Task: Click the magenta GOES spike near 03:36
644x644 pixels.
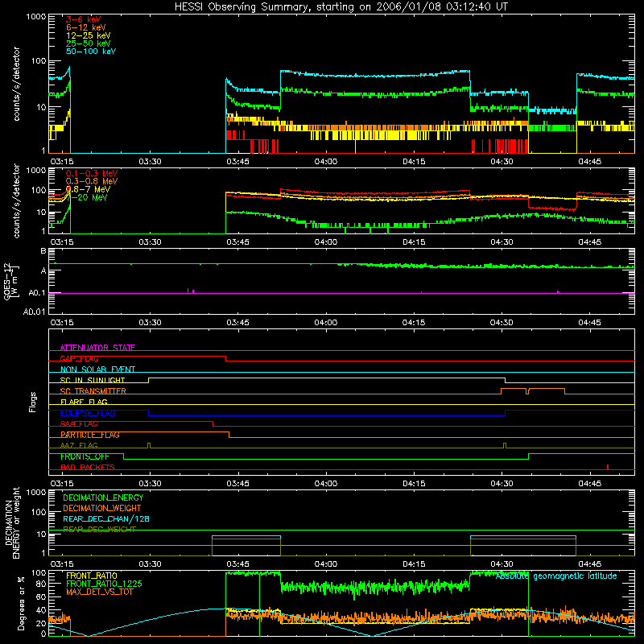Action: (x=188, y=291)
